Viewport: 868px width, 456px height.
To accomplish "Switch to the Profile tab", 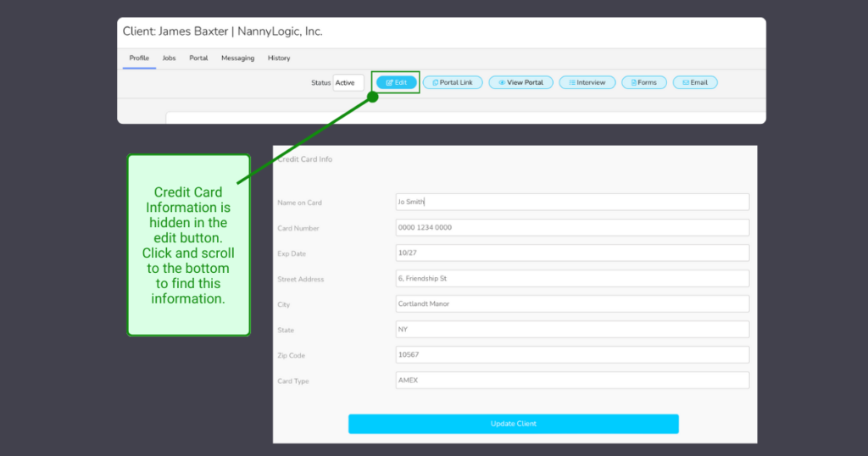I will 139,58.
